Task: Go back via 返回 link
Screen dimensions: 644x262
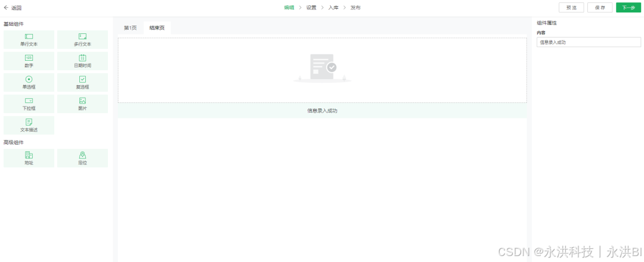Action: 17,8
